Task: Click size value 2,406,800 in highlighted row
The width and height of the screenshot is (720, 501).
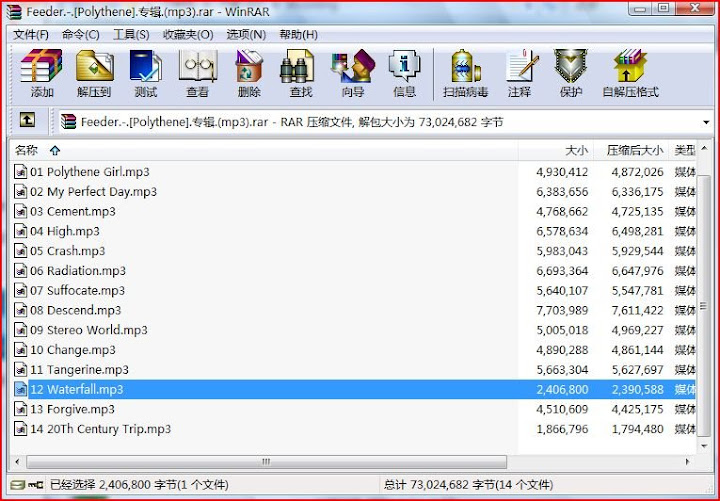Action: point(562,389)
